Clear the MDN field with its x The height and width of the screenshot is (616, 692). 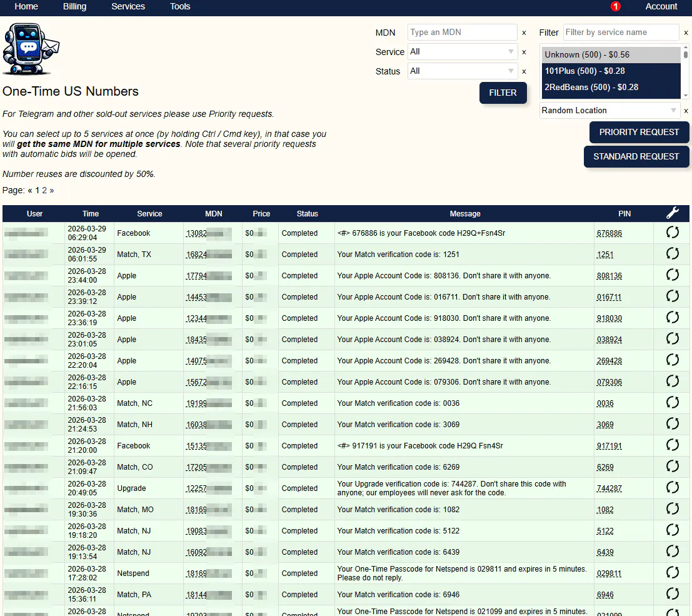point(524,33)
